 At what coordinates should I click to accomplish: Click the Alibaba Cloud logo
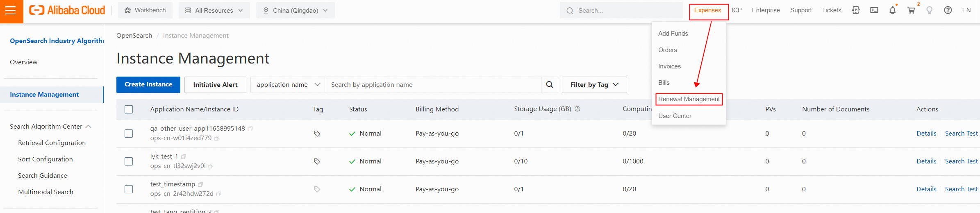click(67, 10)
